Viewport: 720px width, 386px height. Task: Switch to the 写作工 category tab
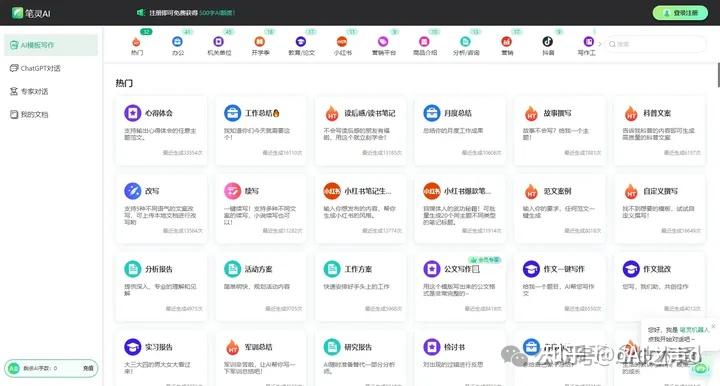pos(587,45)
